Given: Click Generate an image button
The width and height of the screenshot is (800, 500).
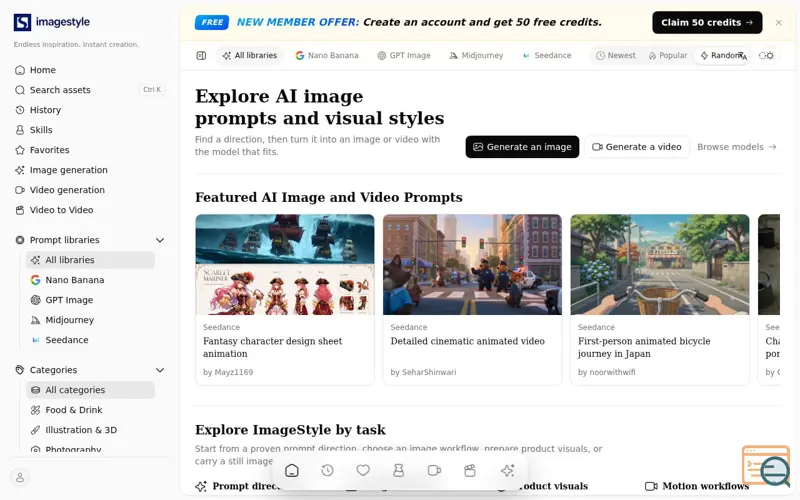Looking at the screenshot, I should point(522,147).
